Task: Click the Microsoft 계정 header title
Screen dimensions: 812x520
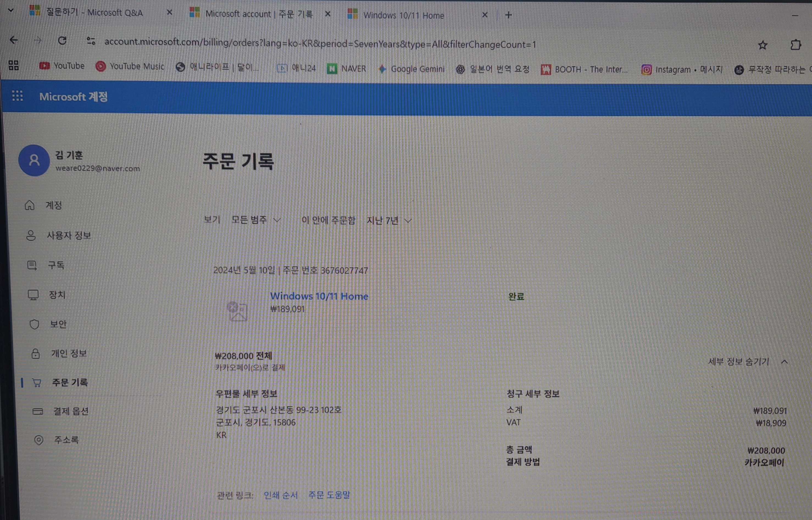Action: (x=74, y=96)
